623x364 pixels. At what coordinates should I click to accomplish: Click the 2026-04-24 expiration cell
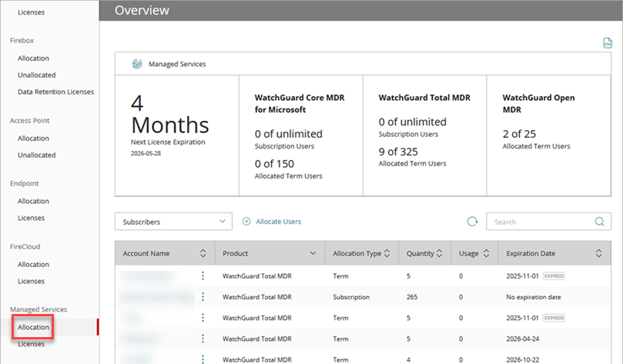point(522,339)
